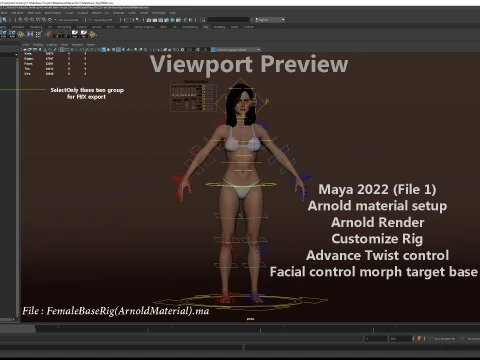
Task: Open the viewport Show panel menu
Action: 64,44
